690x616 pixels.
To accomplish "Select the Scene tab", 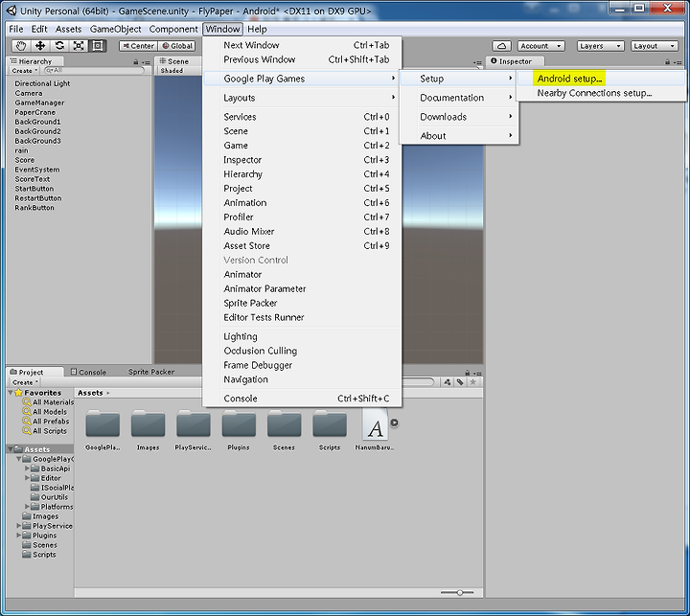I will [174, 61].
